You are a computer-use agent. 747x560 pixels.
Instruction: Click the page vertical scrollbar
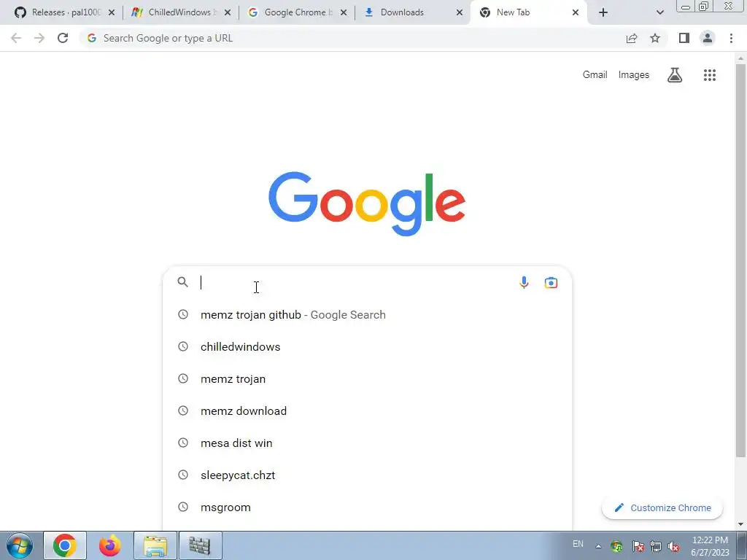[740, 260]
